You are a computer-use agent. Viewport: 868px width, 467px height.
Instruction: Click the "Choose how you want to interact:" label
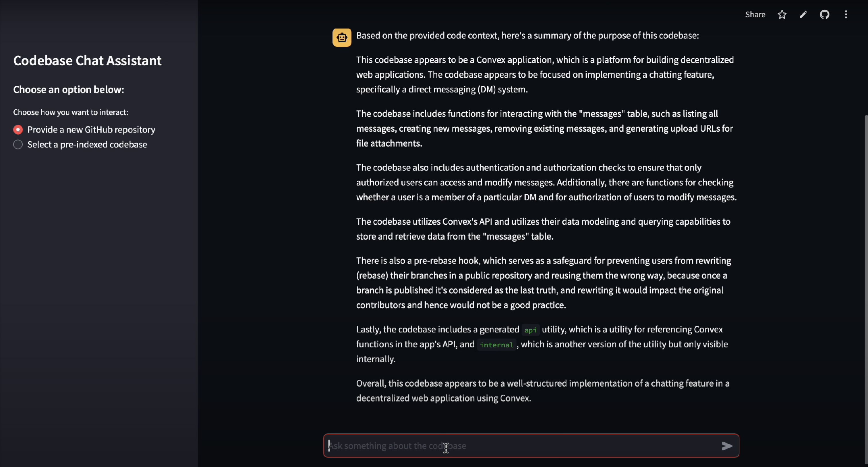pos(70,112)
